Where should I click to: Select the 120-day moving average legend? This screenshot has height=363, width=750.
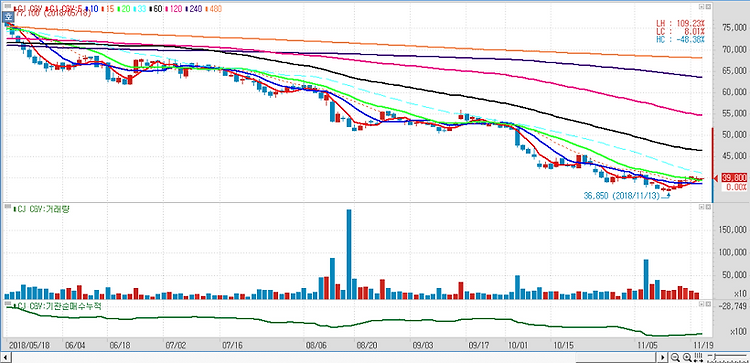(x=174, y=9)
